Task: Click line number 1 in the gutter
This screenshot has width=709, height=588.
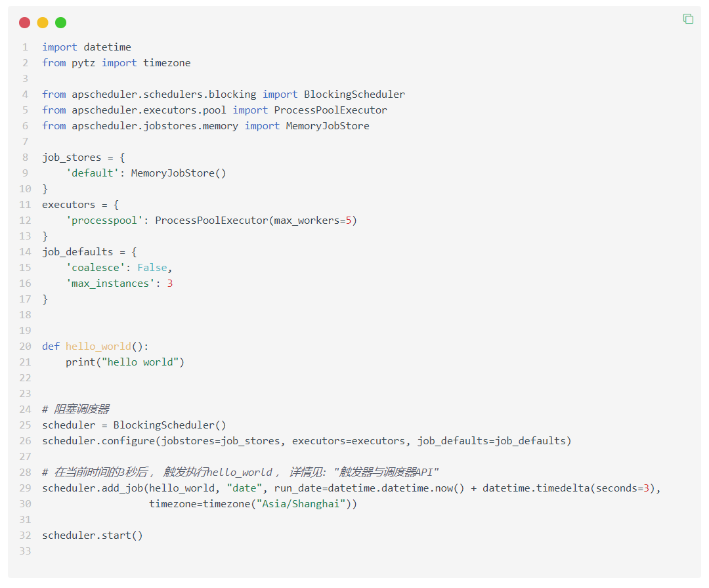Action: pos(25,47)
